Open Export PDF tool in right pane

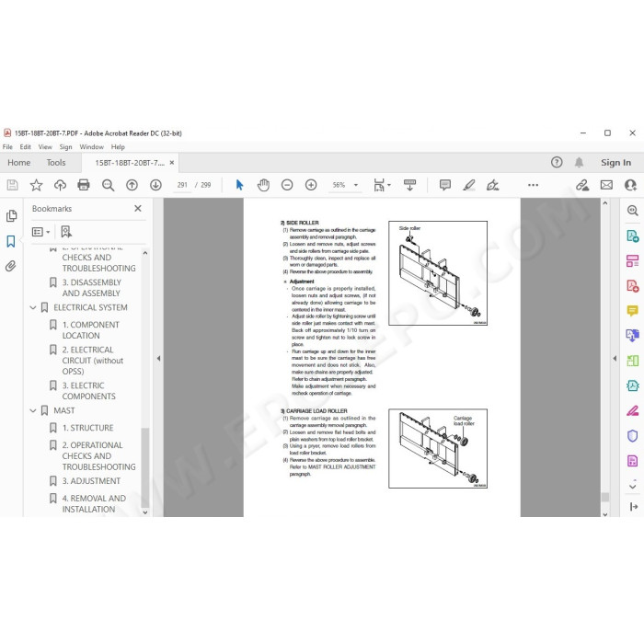point(633,236)
